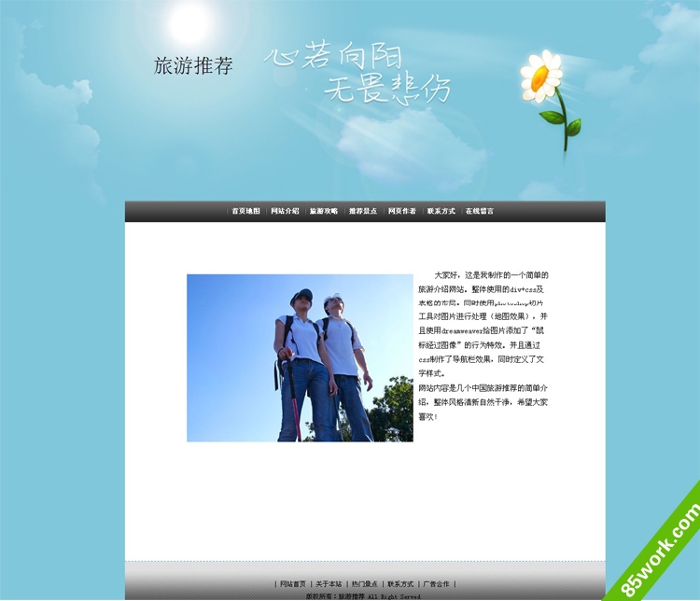Open the 网站介绍 navigation item
Viewport: 700px width, 601px height.
(285, 211)
